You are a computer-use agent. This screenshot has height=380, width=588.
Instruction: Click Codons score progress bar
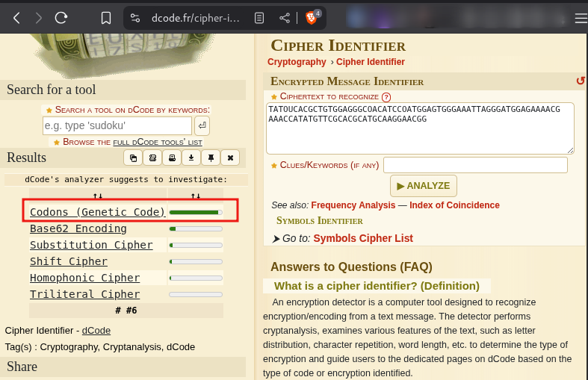[196, 213]
